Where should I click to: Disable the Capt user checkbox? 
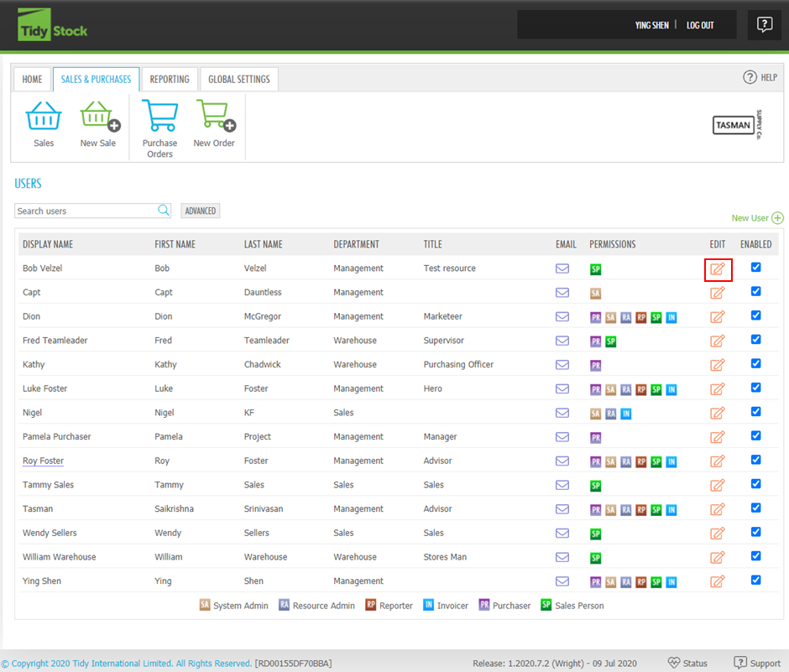pos(756,292)
